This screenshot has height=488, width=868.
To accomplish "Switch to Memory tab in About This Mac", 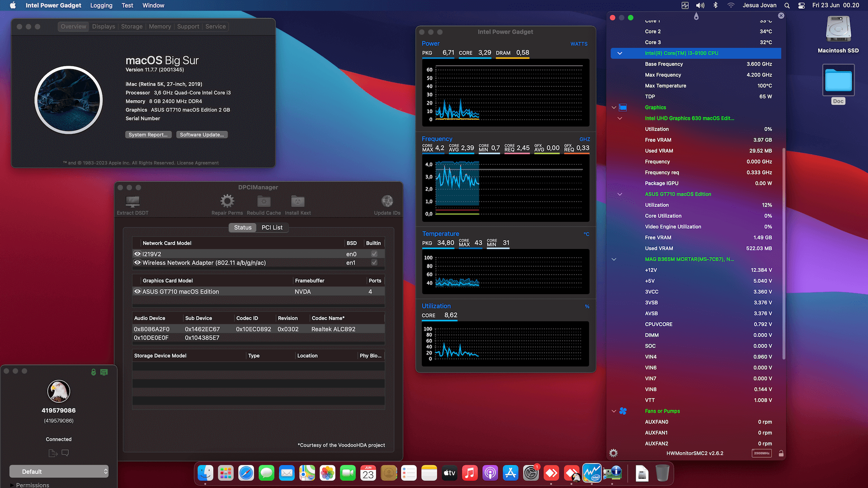I will [x=160, y=27].
